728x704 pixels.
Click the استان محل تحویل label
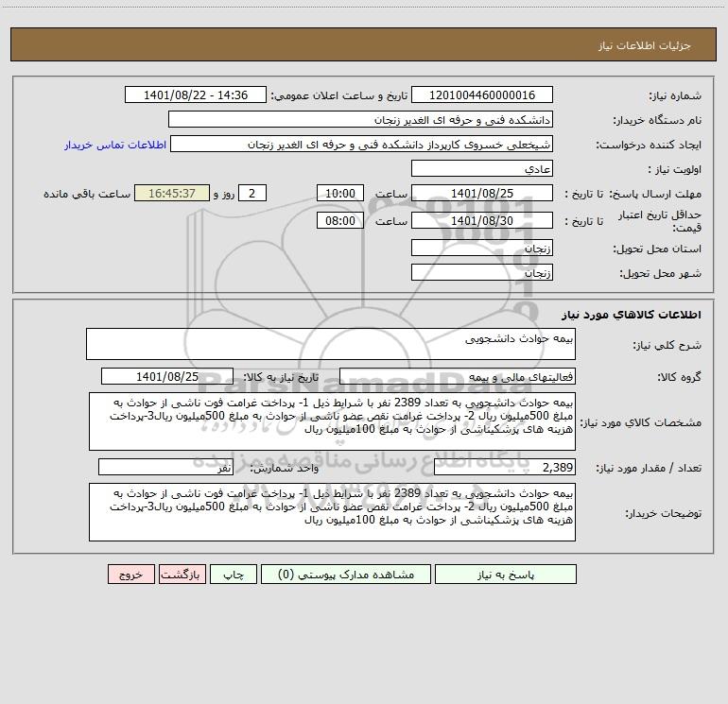[x=657, y=249]
